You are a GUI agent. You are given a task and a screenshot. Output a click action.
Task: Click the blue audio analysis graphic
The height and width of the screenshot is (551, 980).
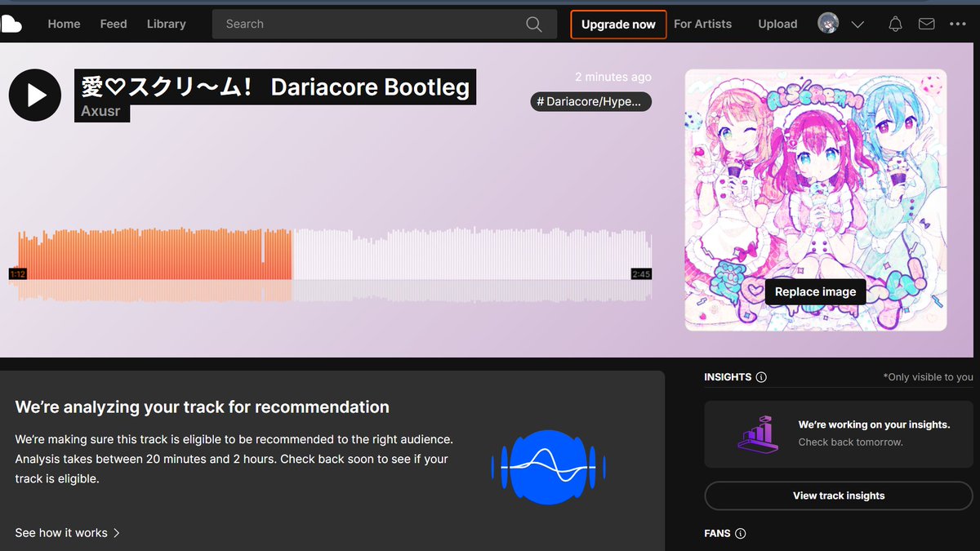(x=548, y=467)
